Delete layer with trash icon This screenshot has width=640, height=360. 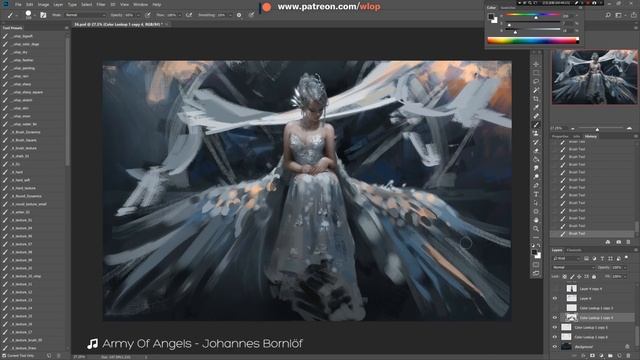click(x=629, y=356)
